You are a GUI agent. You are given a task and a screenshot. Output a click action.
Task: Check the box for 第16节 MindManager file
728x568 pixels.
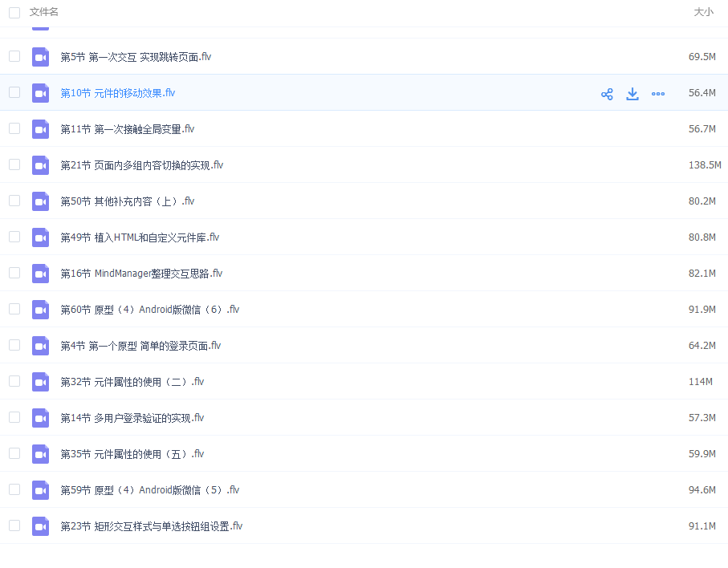coord(14,273)
